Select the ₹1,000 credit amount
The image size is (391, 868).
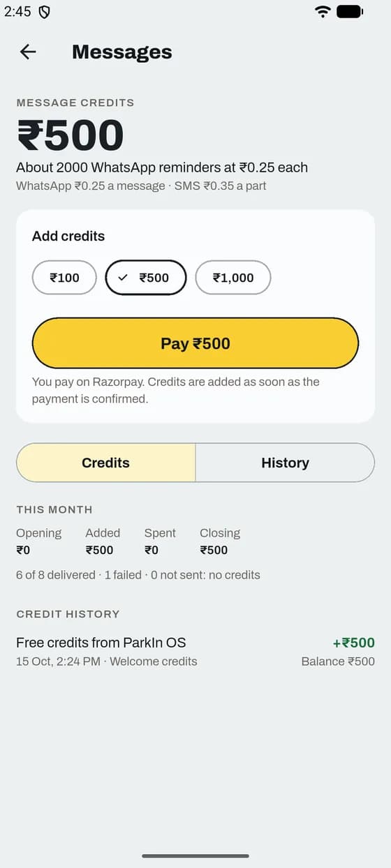pos(233,278)
